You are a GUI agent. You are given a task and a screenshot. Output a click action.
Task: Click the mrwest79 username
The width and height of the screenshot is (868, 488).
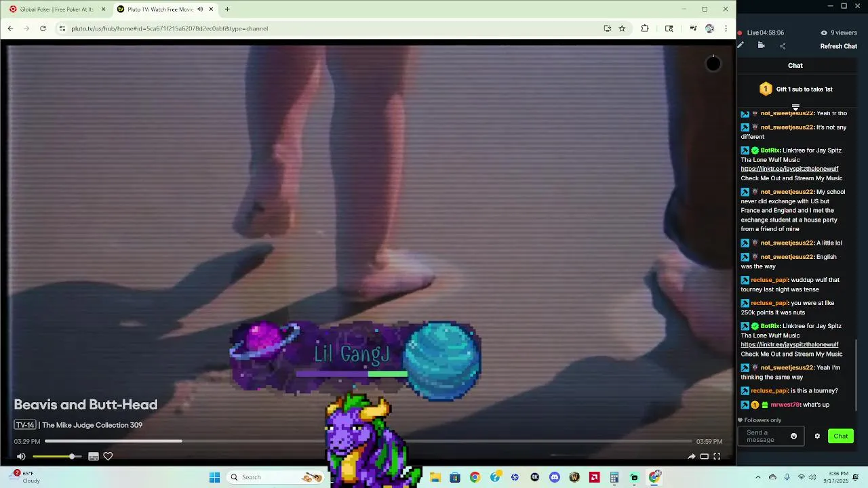pos(785,405)
